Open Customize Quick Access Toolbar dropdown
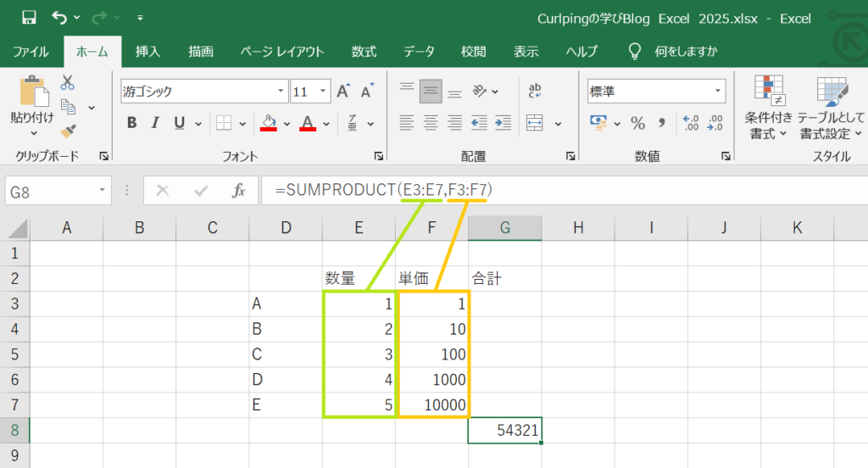 140,18
